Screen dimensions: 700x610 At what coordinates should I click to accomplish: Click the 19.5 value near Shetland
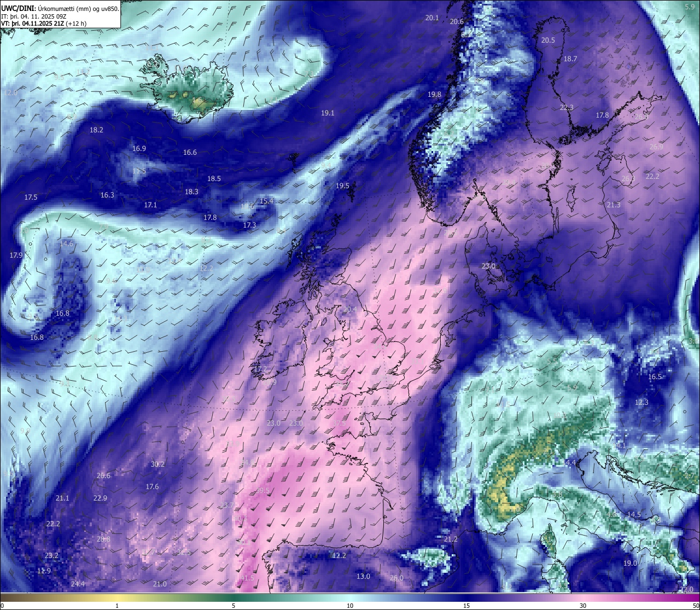(x=342, y=186)
